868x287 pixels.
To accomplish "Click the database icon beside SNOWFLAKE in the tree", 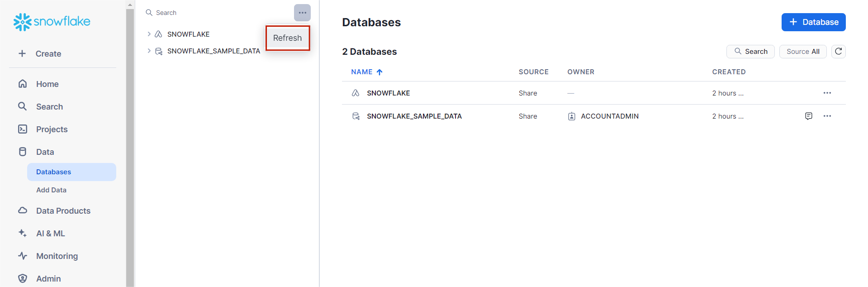I will [x=158, y=34].
